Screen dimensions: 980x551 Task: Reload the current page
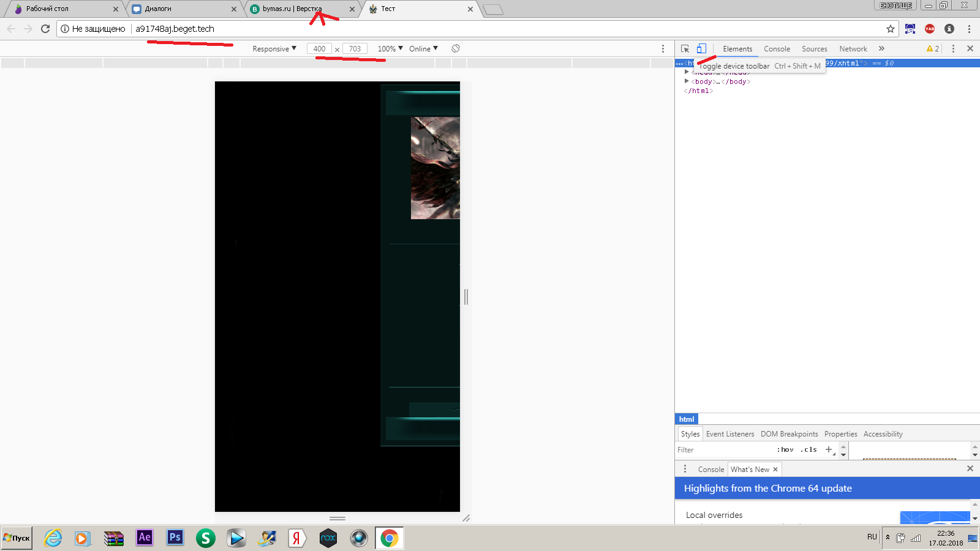point(45,29)
